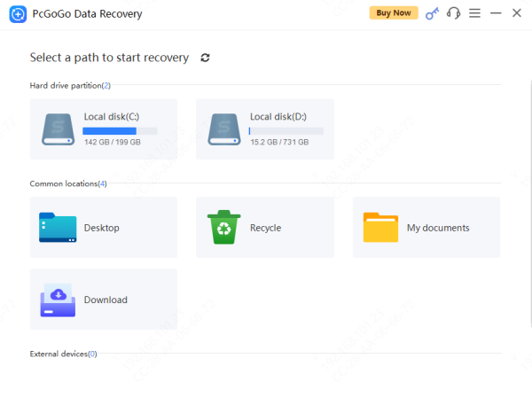
Task: Click the Hard drive partition section header
Action: [70, 85]
